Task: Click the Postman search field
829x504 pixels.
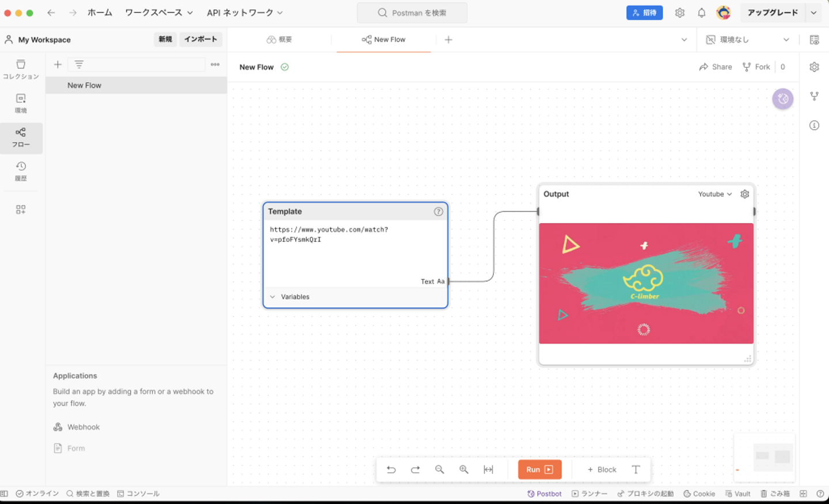Action: (x=412, y=13)
